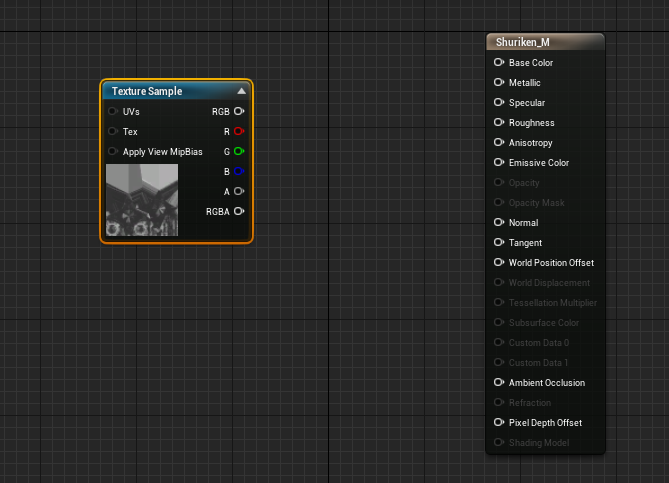Click the Metallic input pin
The height and width of the screenshot is (483, 669).
click(x=499, y=83)
